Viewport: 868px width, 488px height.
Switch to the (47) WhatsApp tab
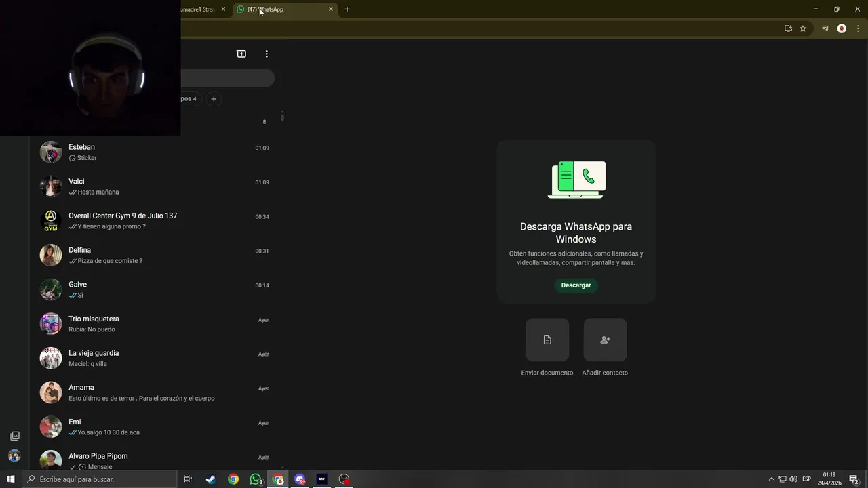point(285,9)
